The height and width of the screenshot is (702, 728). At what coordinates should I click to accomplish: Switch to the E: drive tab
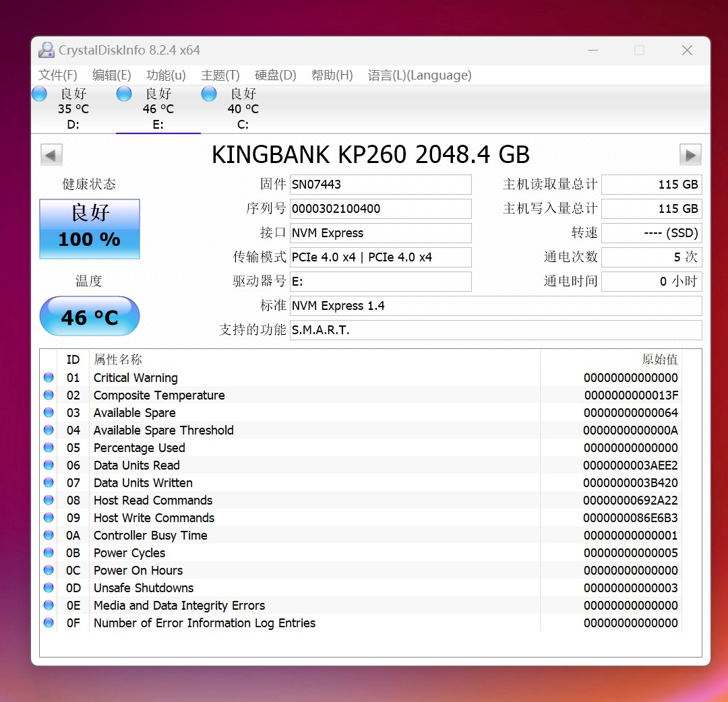(158, 108)
